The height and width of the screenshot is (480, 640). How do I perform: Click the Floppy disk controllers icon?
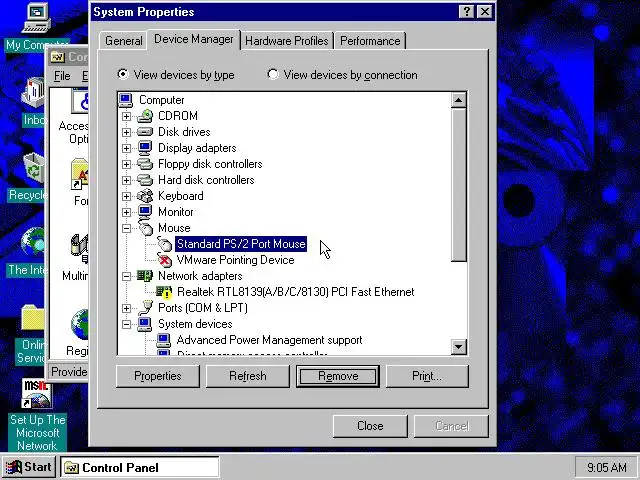[145, 164]
